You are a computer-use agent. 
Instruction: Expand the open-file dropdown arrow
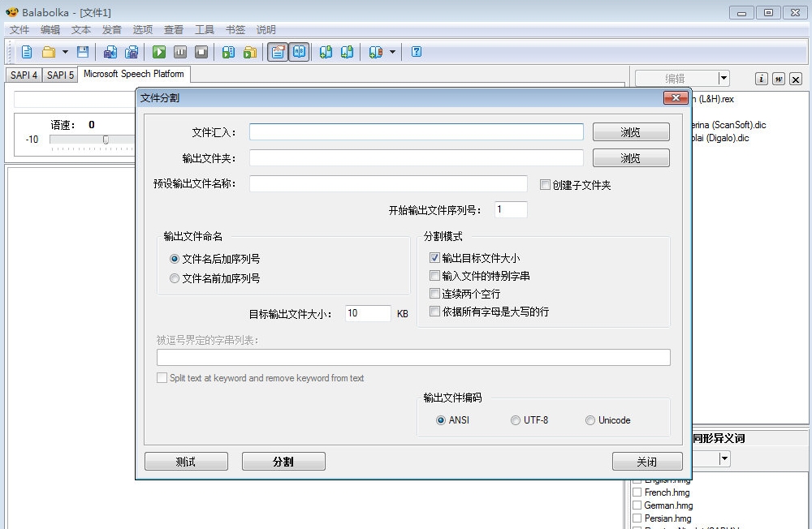click(x=65, y=52)
